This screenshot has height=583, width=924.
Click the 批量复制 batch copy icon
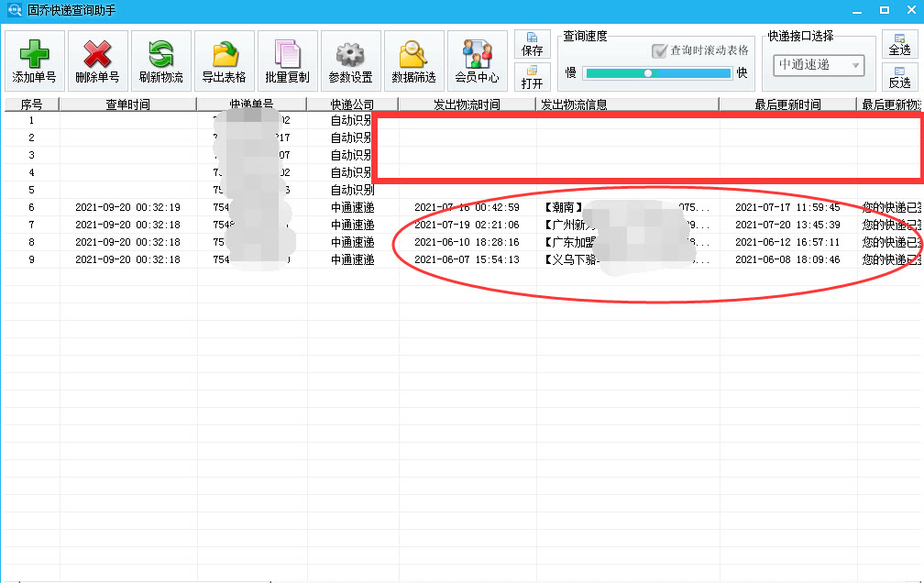[x=287, y=60]
